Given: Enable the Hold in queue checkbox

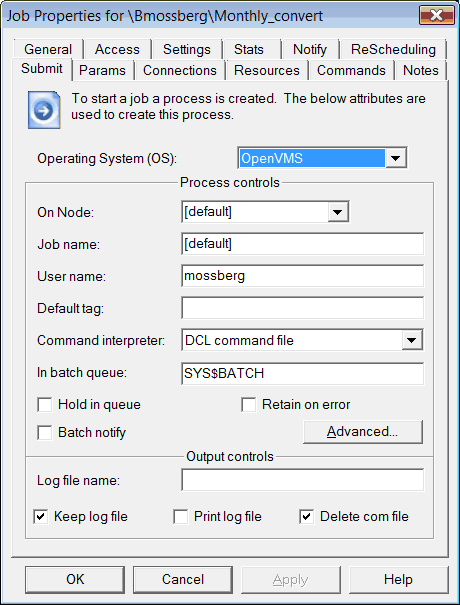Looking at the screenshot, I should [x=45, y=405].
